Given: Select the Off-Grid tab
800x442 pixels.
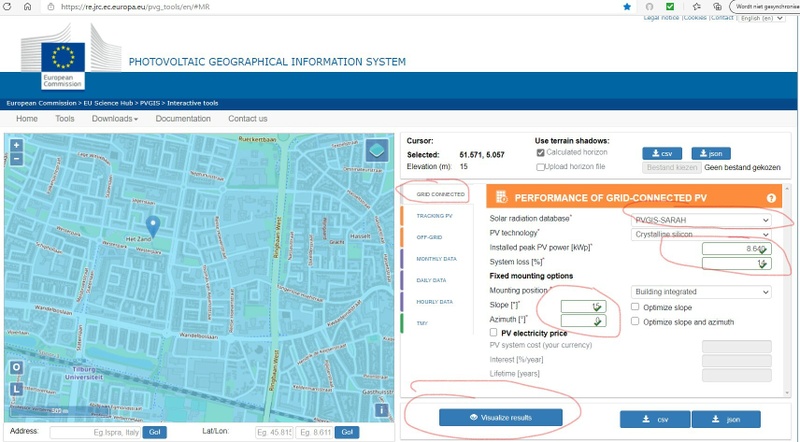Looking at the screenshot, I should coord(429,237).
